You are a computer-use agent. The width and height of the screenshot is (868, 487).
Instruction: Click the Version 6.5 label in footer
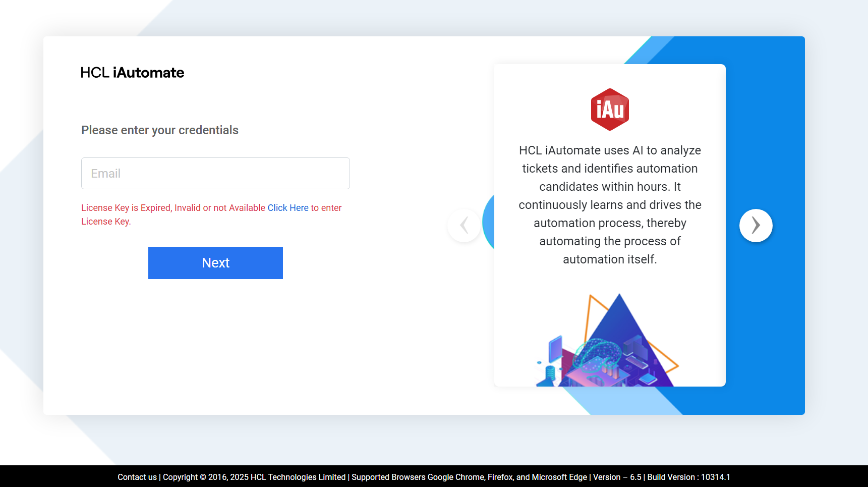point(617,476)
